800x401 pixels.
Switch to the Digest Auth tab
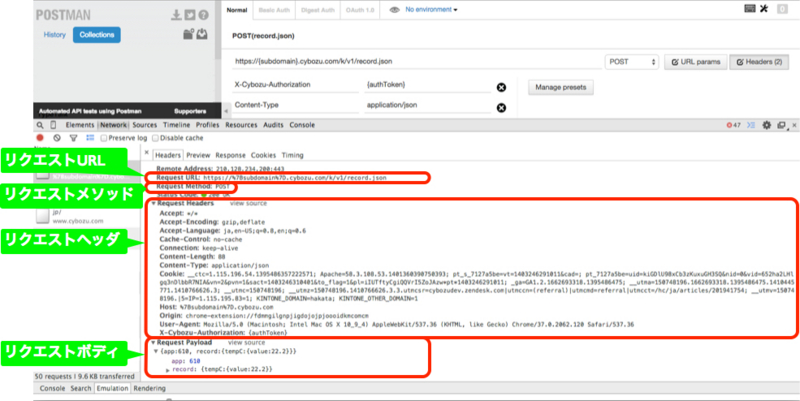pos(318,10)
